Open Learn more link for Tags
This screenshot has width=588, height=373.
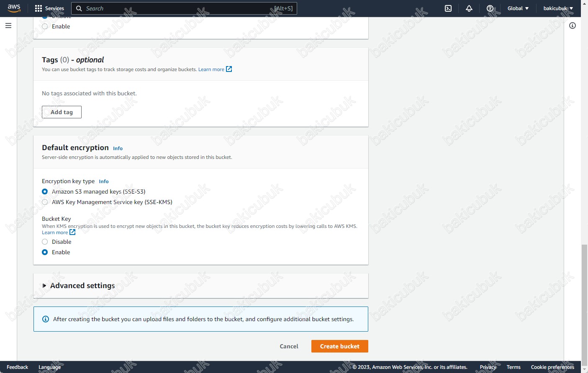(x=211, y=69)
